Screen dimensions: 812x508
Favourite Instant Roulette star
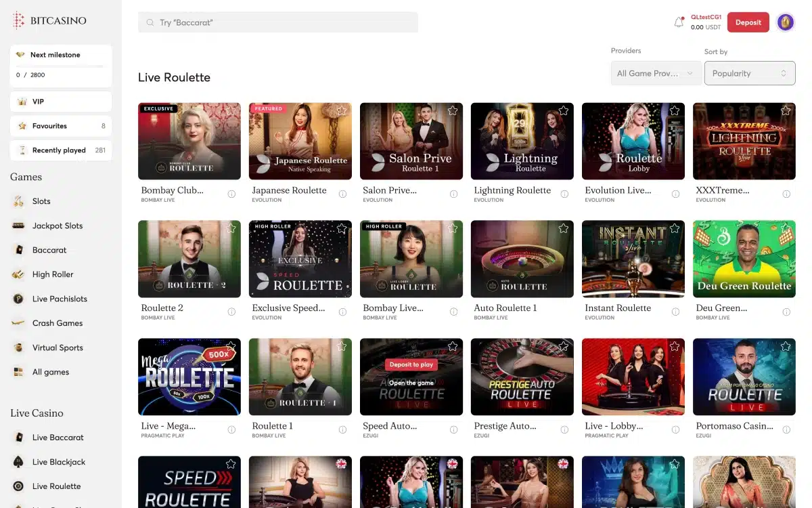675,229
